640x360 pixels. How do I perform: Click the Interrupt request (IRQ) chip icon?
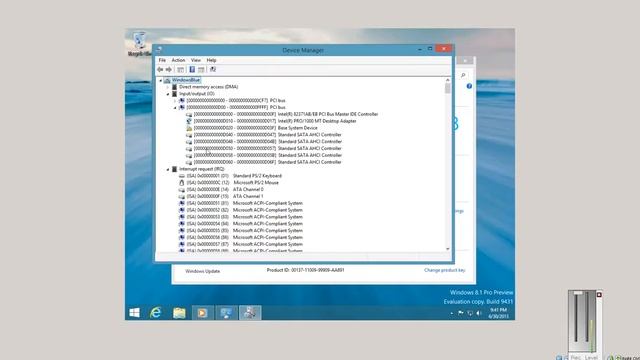(x=175, y=169)
